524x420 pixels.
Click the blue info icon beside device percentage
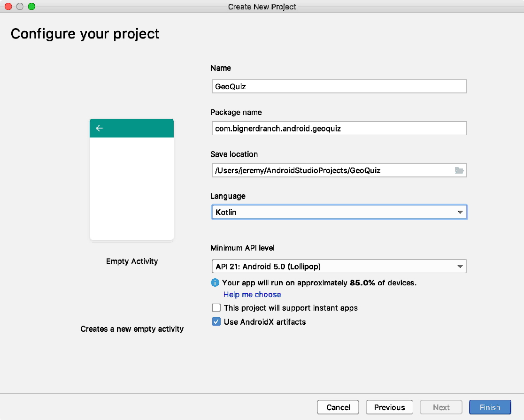pos(215,283)
